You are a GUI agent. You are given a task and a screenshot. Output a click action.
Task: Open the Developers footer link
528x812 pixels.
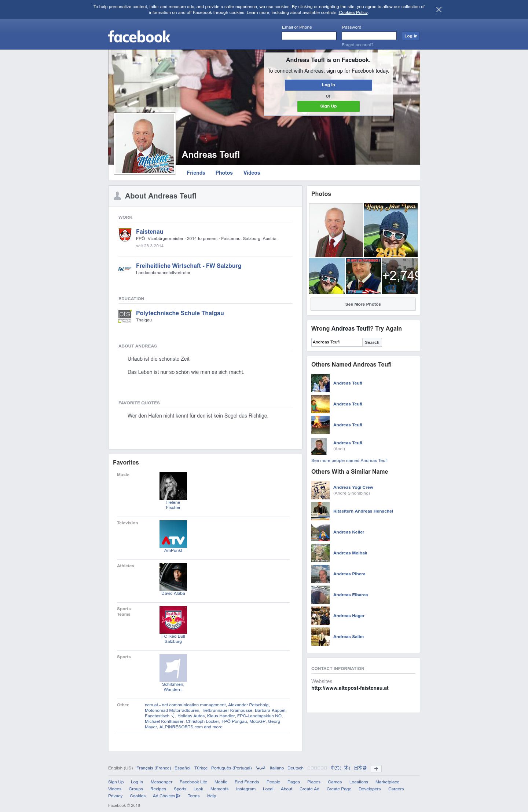tap(370, 789)
